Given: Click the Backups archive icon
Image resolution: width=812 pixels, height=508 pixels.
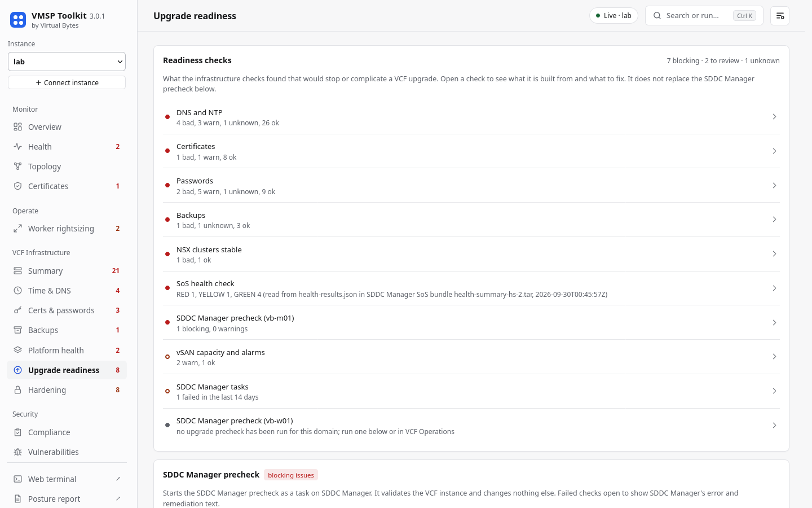Looking at the screenshot, I should [18, 330].
